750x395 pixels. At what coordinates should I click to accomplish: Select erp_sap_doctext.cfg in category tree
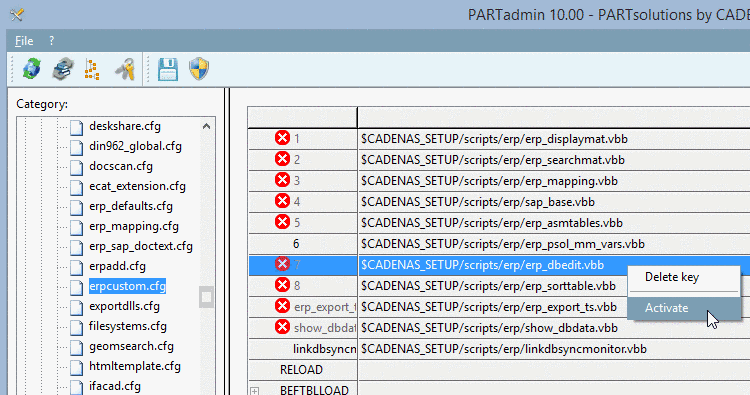click(141, 246)
